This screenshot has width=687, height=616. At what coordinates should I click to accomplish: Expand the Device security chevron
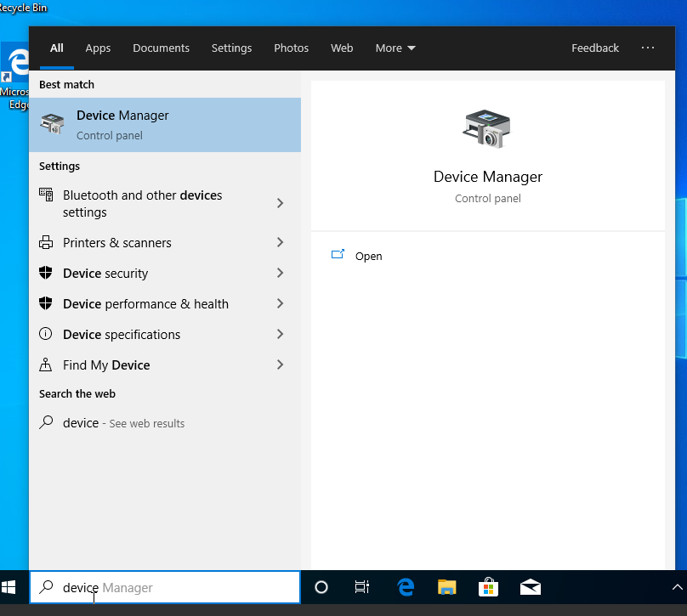(280, 274)
